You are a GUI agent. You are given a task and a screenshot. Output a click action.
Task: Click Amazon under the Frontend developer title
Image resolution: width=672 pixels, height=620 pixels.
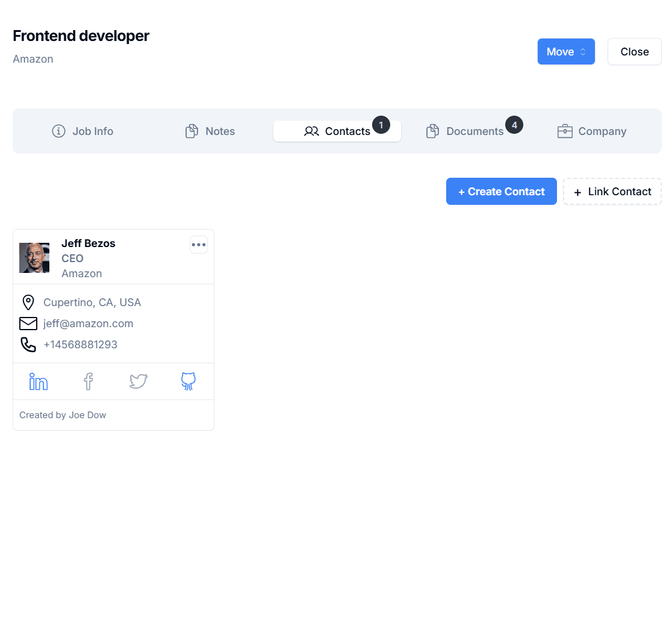tap(33, 58)
